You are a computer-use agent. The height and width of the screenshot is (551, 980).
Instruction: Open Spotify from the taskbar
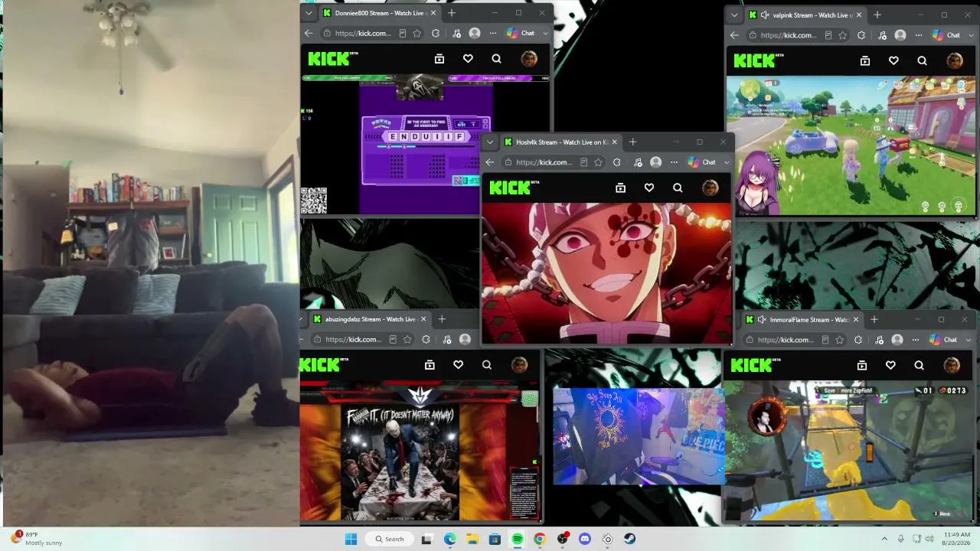[x=518, y=539]
